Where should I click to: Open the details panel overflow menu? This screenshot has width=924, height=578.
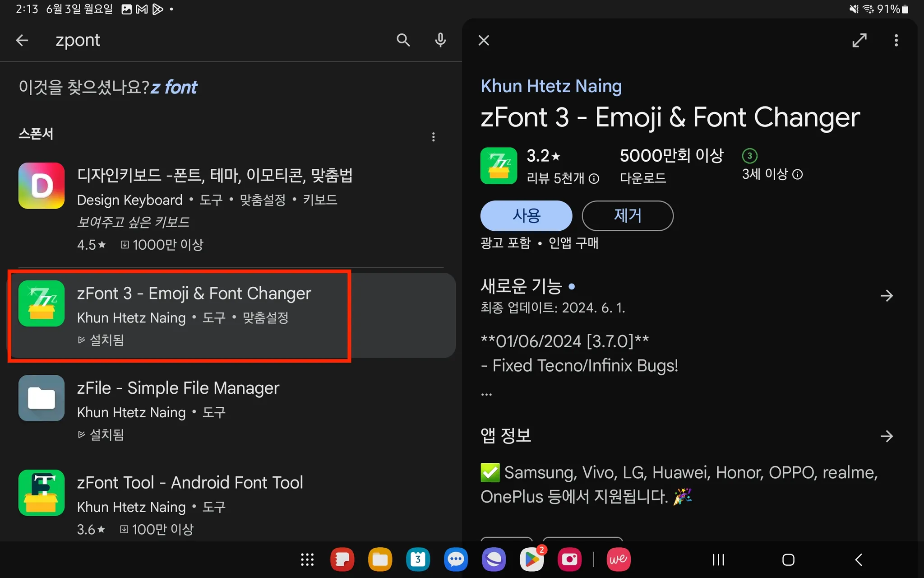pos(896,40)
